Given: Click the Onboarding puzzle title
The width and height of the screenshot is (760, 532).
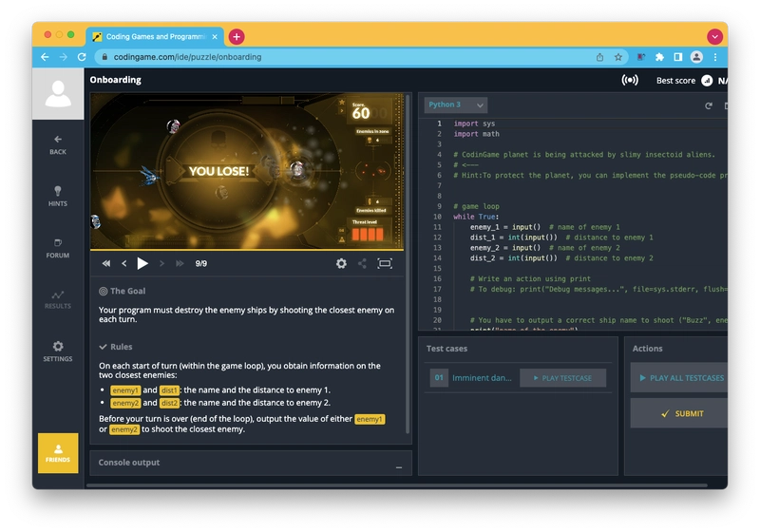Looking at the screenshot, I should [x=115, y=80].
